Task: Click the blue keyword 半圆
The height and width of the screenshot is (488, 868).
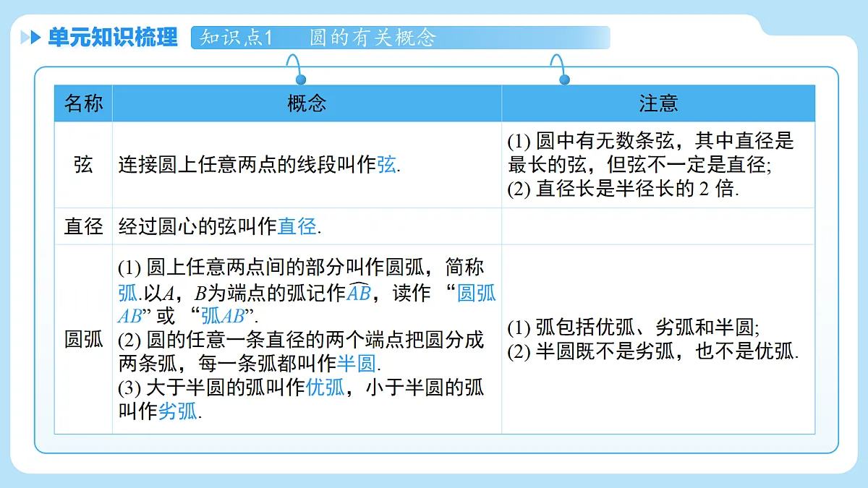Action: click(357, 364)
